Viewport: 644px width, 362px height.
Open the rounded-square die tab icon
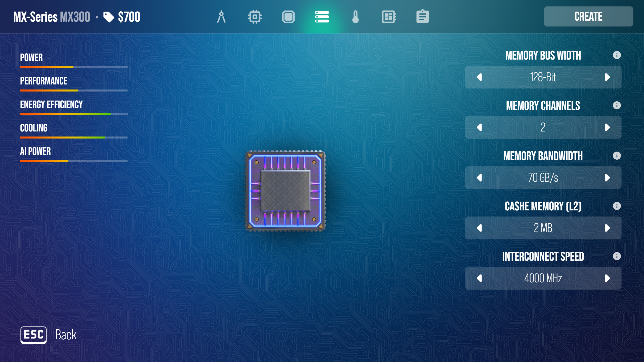click(x=288, y=17)
